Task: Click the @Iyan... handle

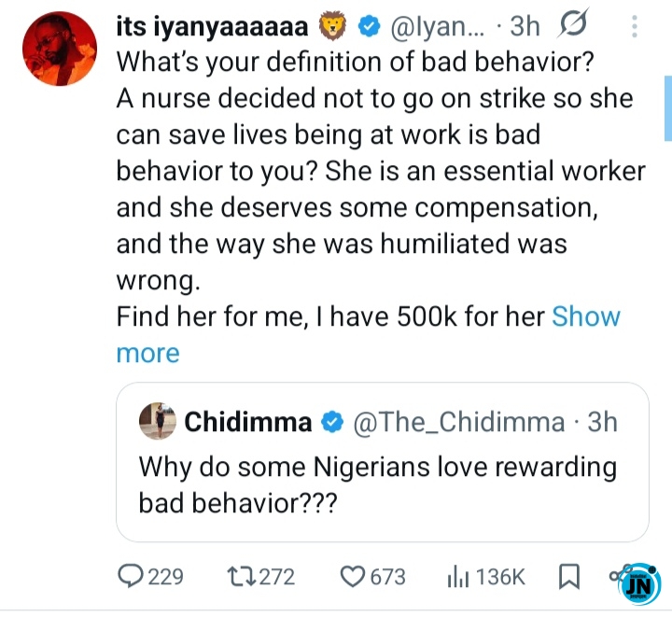Action: tap(436, 26)
